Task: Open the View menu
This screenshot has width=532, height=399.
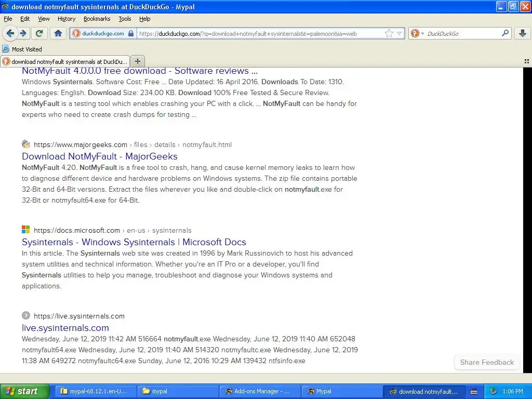Action: coord(44,19)
